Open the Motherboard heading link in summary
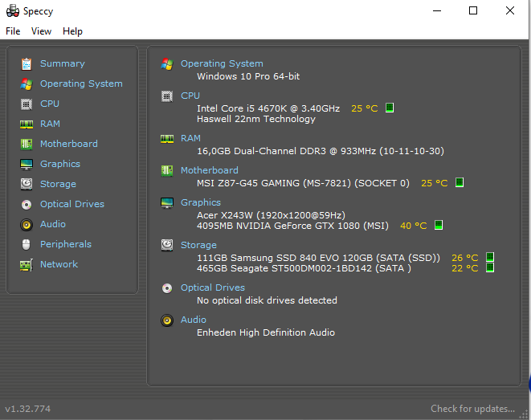The height and width of the screenshot is (420, 531). coord(210,170)
